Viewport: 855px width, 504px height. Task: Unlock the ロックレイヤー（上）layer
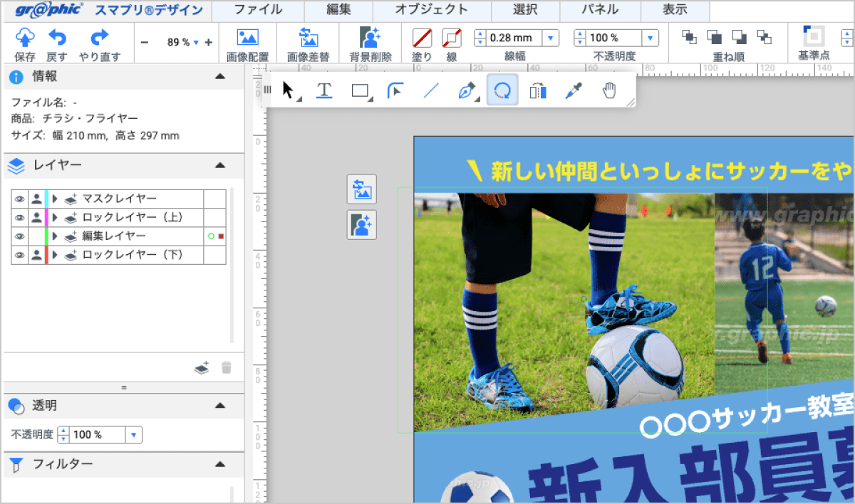tap(35, 218)
